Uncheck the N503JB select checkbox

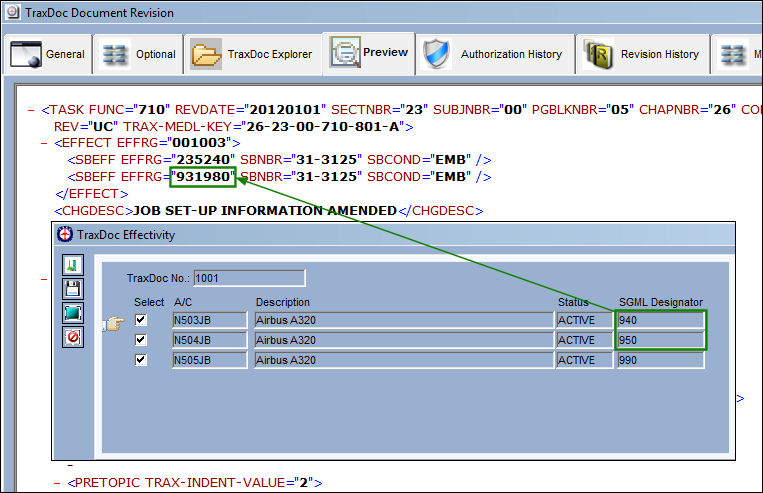(x=141, y=320)
